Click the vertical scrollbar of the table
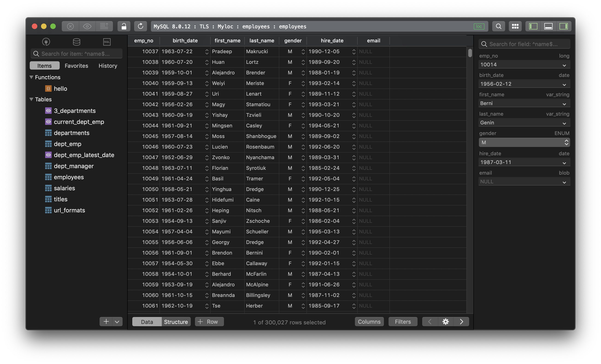This screenshot has width=601, height=364. (x=470, y=53)
